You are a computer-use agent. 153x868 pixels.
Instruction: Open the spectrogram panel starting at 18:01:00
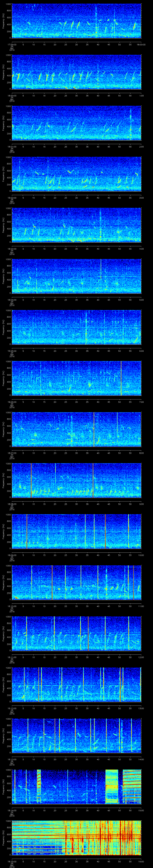click(x=77, y=123)
